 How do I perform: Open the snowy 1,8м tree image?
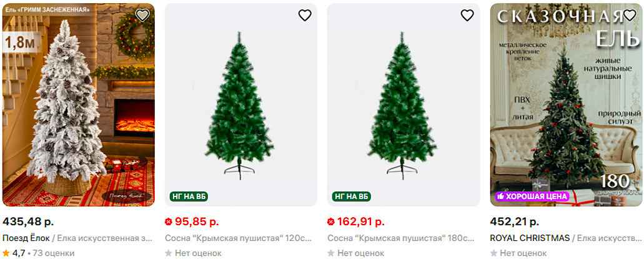tap(79, 105)
